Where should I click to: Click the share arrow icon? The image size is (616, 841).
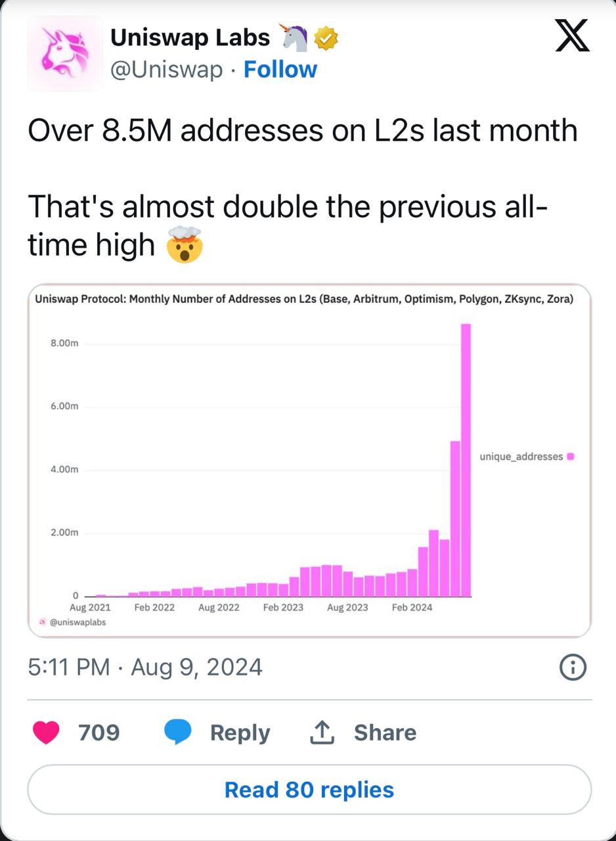coord(322,732)
